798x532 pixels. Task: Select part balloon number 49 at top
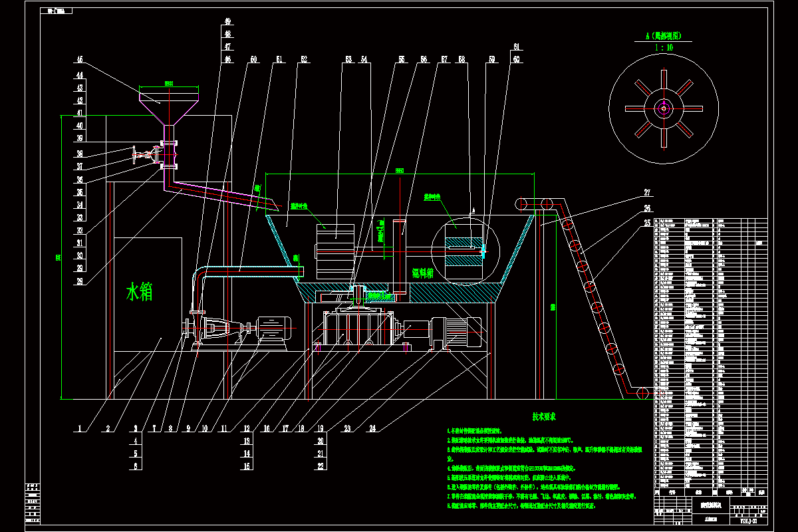[x=227, y=22]
